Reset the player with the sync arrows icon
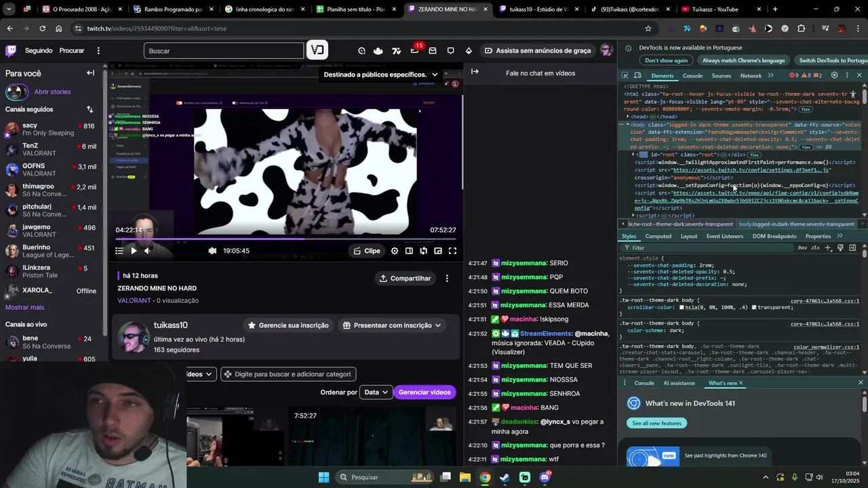The height and width of the screenshot is (488, 868). pyautogui.click(x=424, y=251)
